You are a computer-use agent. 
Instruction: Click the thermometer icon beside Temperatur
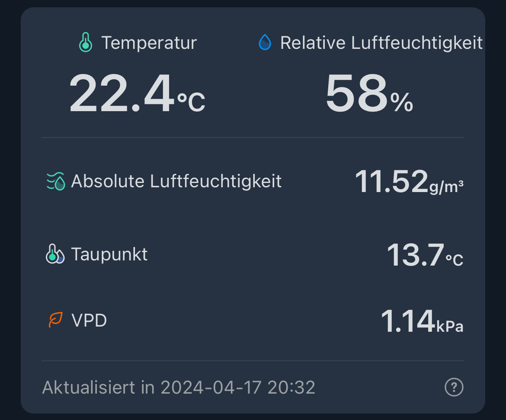[86, 43]
